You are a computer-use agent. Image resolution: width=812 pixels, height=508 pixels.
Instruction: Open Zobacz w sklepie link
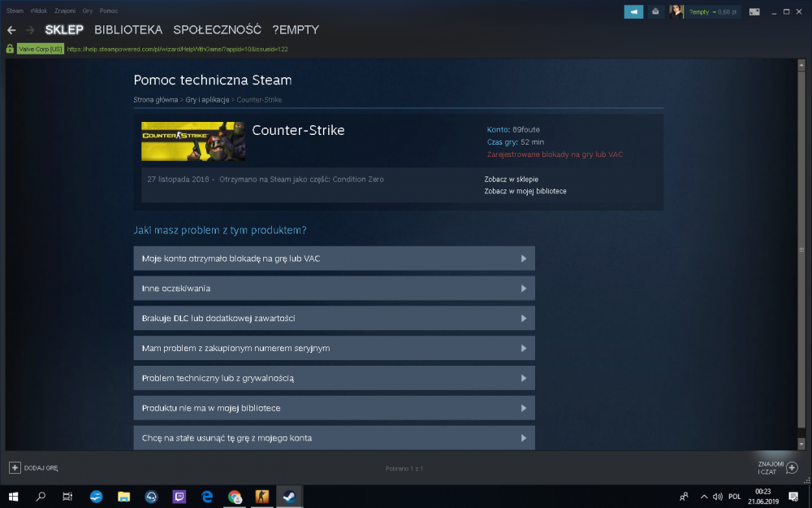(511, 180)
